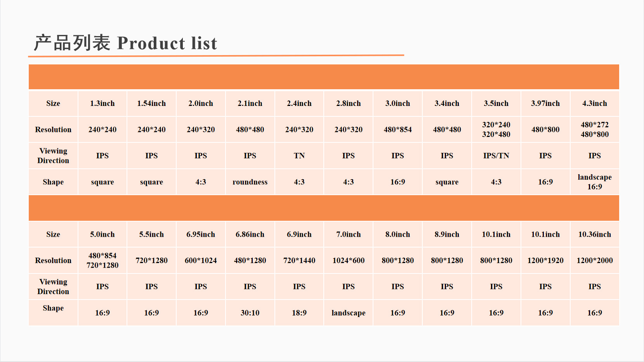Click the 320*240 320*480 resolution cell
644x362 pixels.
point(496,130)
